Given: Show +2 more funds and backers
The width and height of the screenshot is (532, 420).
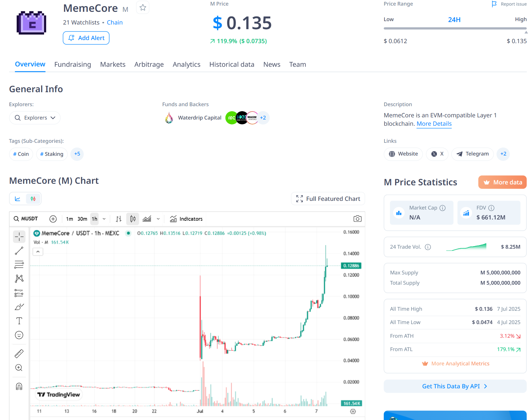Looking at the screenshot, I should [x=263, y=118].
